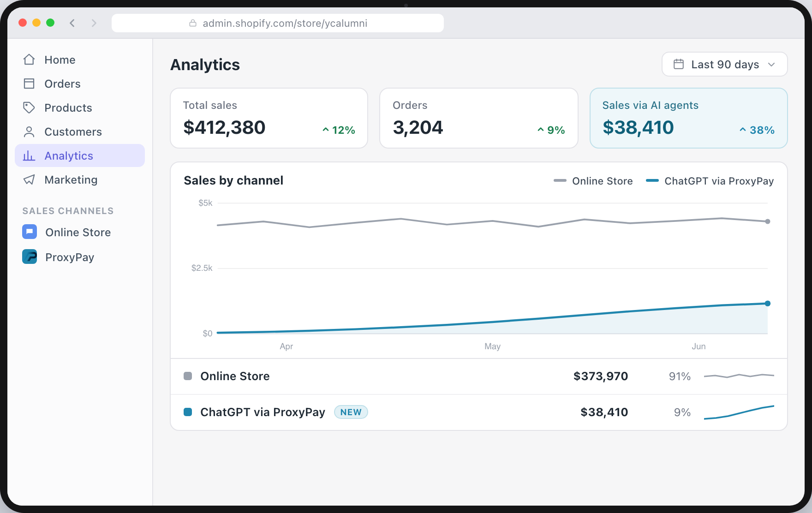812x513 pixels.
Task: Click the $412,380 total sales value
Action: click(224, 127)
